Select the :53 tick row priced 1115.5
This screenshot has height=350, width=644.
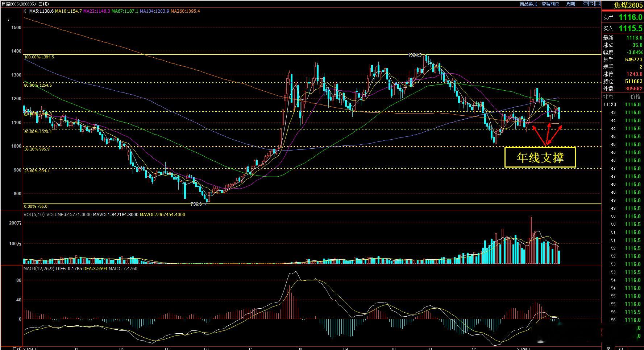[x=623, y=272]
